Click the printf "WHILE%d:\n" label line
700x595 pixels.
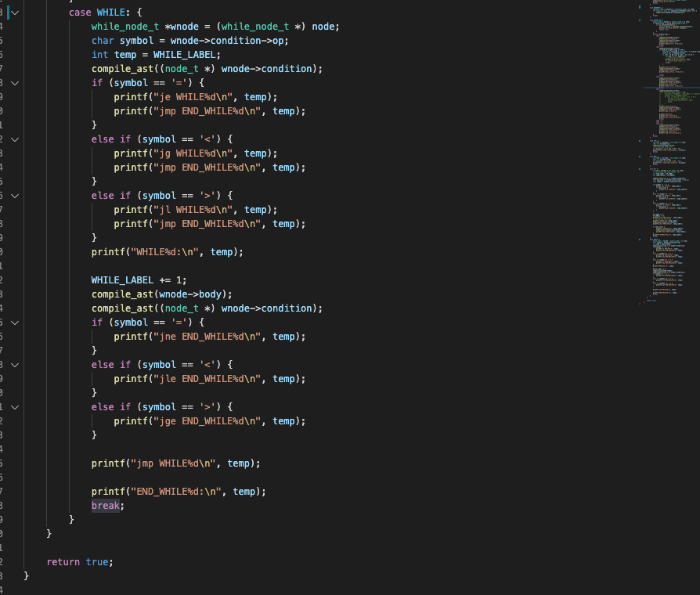(x=167, y=252)
